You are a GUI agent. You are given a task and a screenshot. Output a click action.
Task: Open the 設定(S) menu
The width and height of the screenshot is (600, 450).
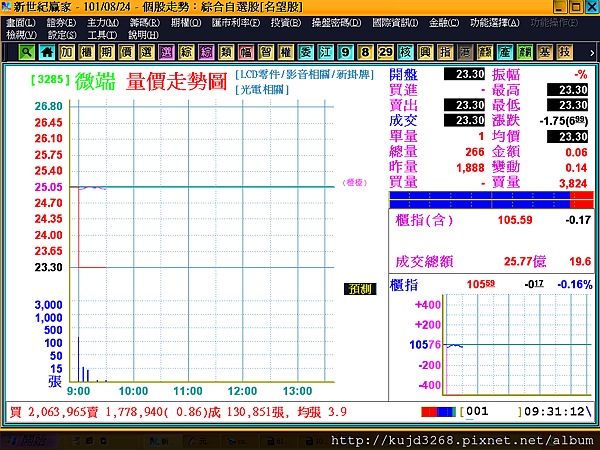[x=62, y=35]
